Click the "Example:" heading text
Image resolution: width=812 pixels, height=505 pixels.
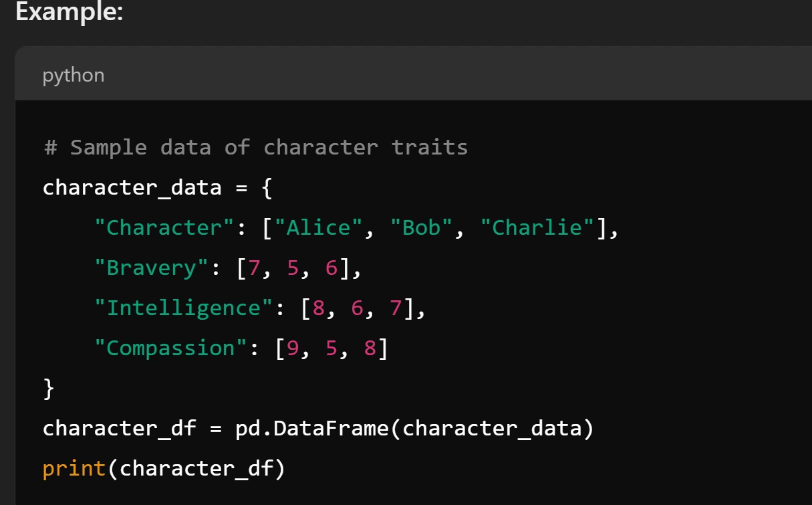[x=69, y=13]
